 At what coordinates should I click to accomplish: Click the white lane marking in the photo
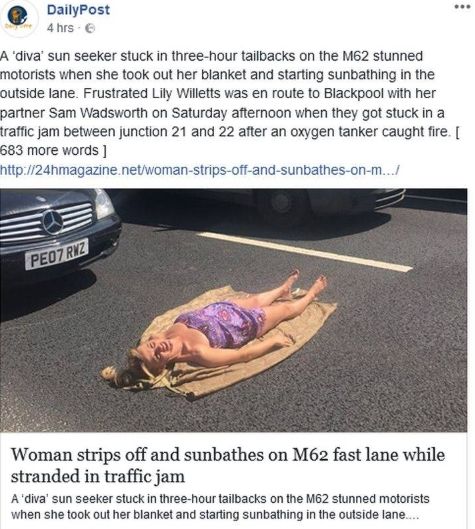(x=304, y=251)
